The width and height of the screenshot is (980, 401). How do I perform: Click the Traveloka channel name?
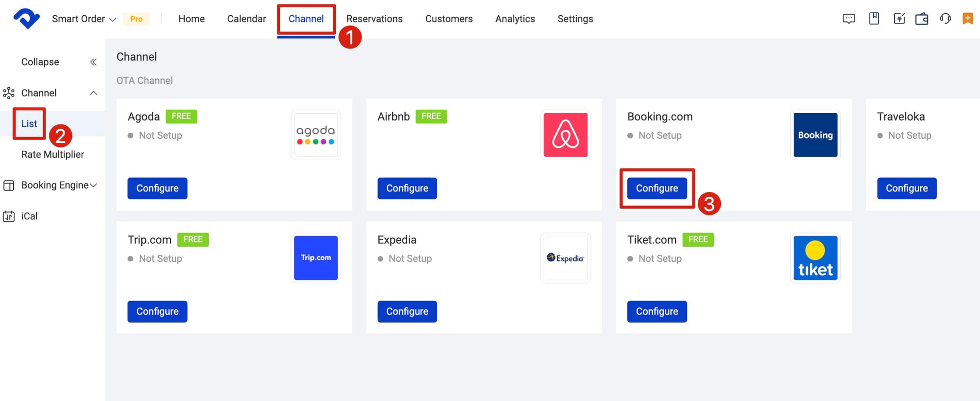pyautogui.click(x=901, y=117)
